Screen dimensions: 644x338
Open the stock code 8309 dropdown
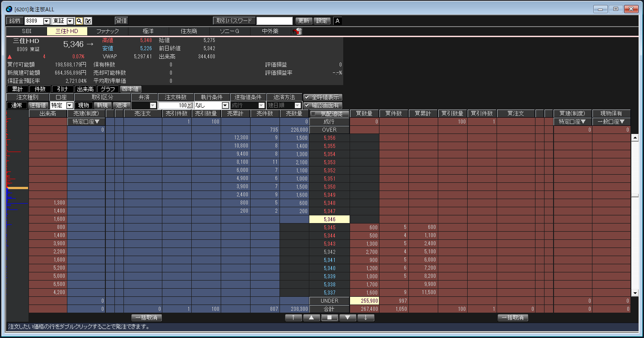click(x=47, y=21)
